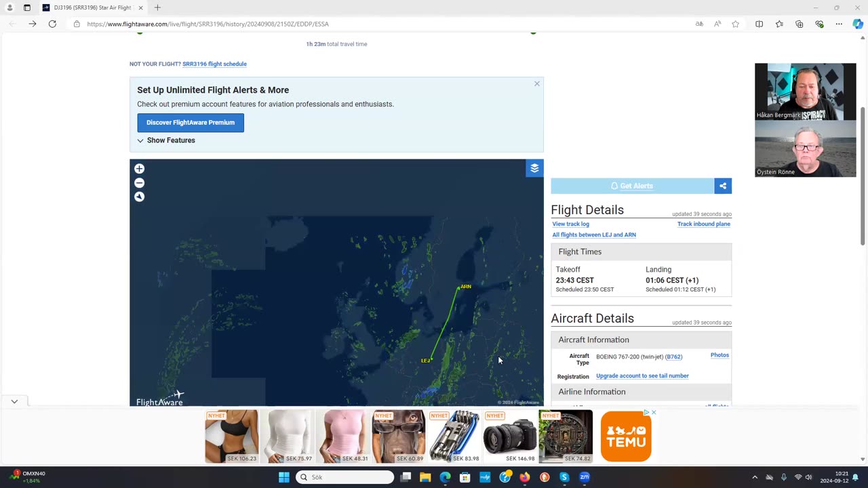Reload the FlightAware page
This screenshot has width=868, height=488.
click(x=52, y=24)
